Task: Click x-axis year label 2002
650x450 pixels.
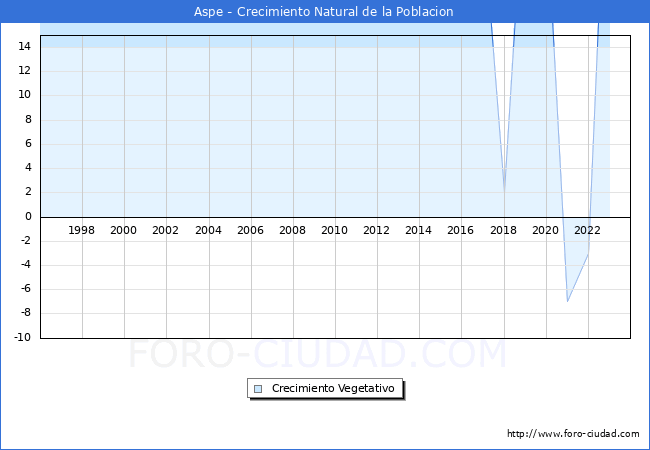Action: pyautogui.click(x=165, y=230)
